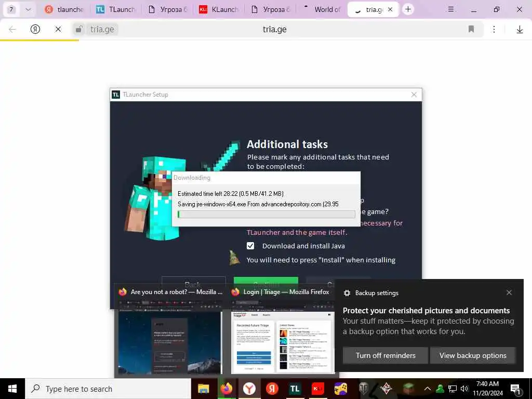Open the page options three-dot menu
Viewport: 532px width, 399px height.
click(x=494, y=30)
